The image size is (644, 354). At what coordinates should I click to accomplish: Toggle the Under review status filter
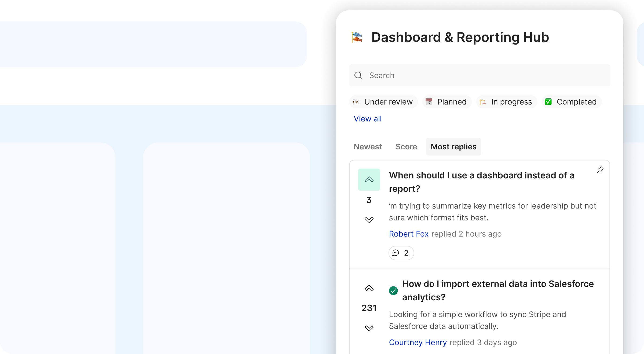click(x=383, y=102)
